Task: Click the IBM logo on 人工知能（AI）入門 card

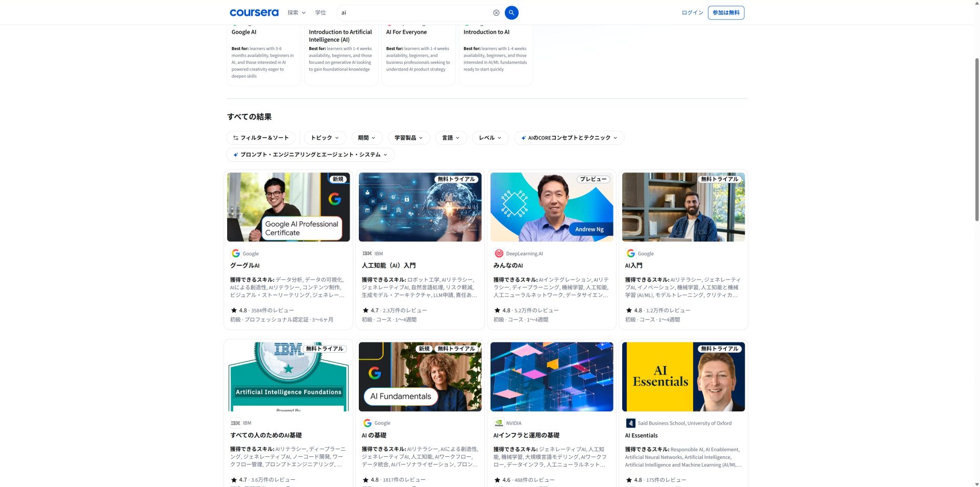Action: [367, 253]
